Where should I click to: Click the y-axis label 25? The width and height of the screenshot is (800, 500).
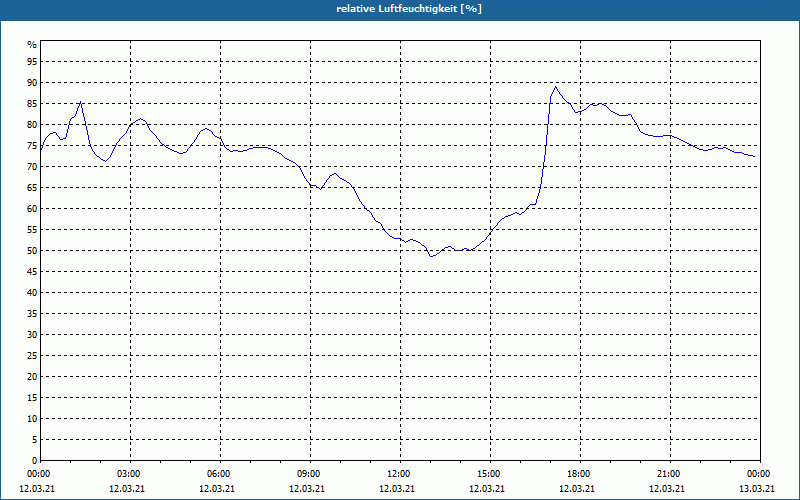point(32,356)
